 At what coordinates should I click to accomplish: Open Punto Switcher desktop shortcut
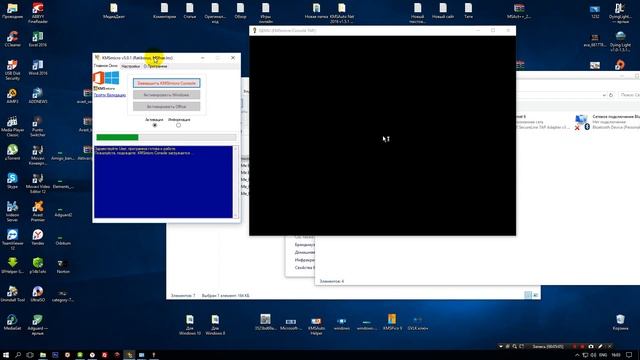pyautogui.click(x=38, y=126)
